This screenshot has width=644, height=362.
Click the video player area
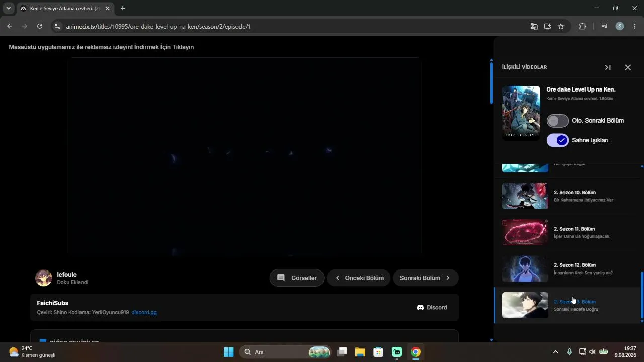(x=245, y=157)
